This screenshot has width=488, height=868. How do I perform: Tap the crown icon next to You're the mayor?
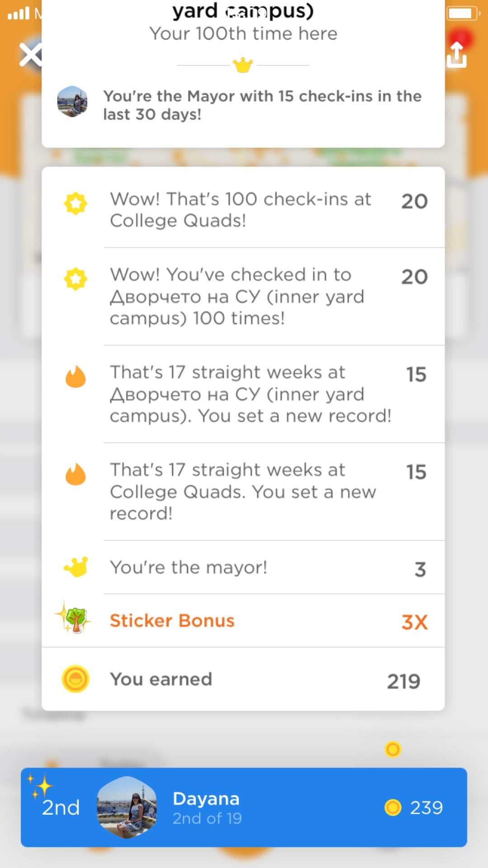[x=76, y=567]
